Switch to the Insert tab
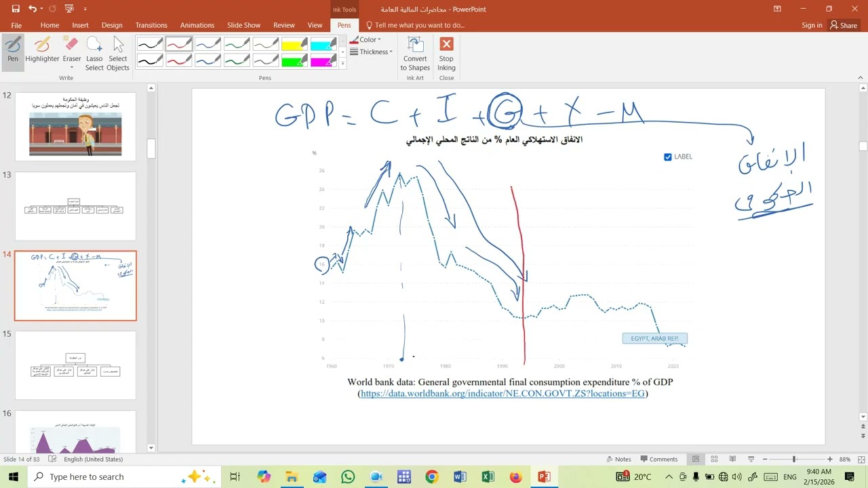Viewport: 868px width, 488px height. pos(80,25)
